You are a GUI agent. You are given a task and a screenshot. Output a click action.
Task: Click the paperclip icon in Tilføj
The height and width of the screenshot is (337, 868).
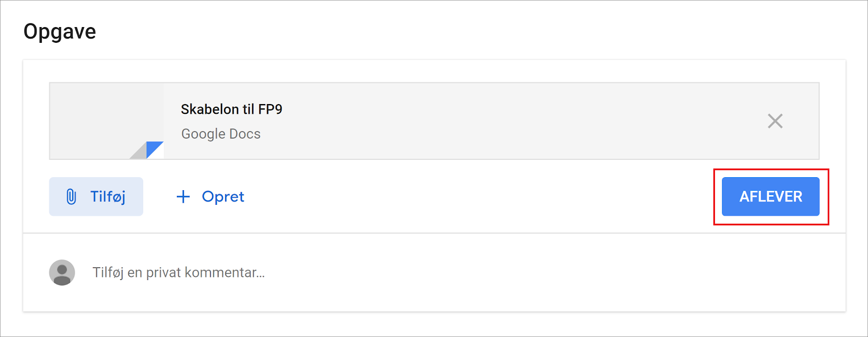pyautogui.click(x=71, y=197)
